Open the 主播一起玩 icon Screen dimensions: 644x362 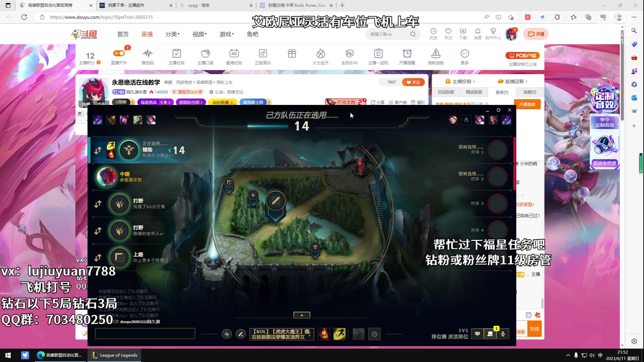pyautogui.click(x=378, y=57)
